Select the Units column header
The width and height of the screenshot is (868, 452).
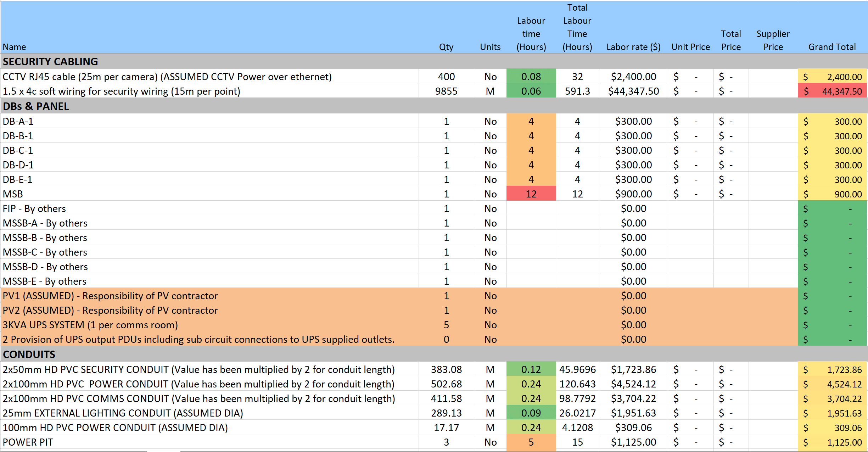(x=490, y=47)
